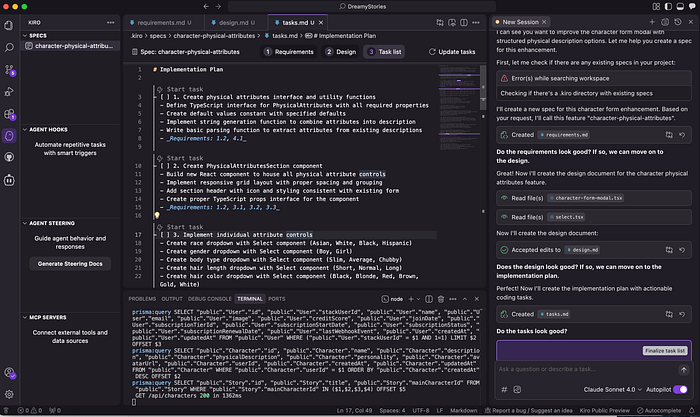
Task: Select the PROBLEMS panel tab
Action: tap(142, 299)
